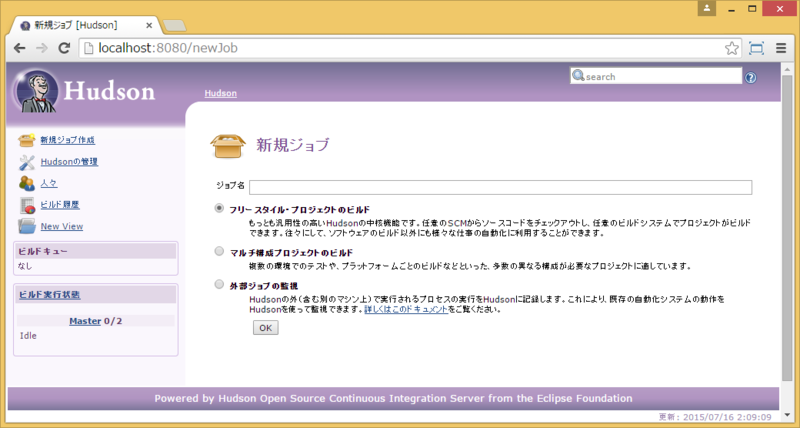
Task: Click the people icon in sidebar
Action: [x=27, y=184]
